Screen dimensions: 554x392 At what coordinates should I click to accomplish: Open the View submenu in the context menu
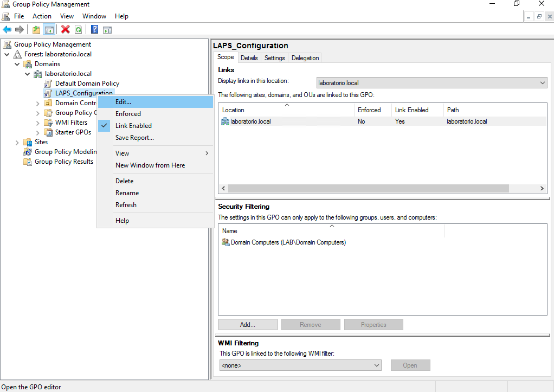coord(156,153)
